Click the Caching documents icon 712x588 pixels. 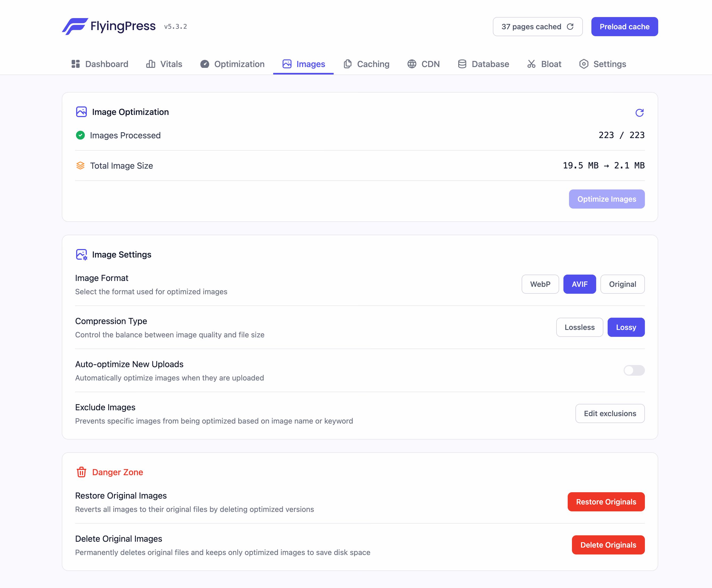tap(347, 64)
